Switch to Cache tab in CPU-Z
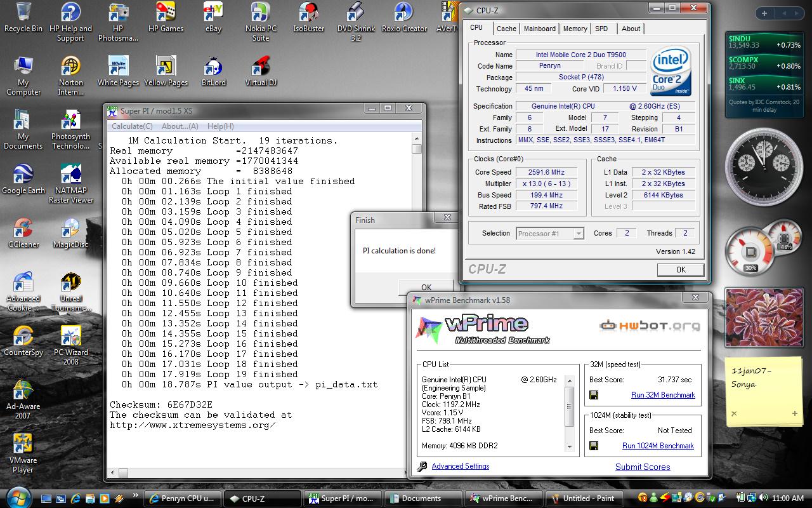 tap(506, 29)
